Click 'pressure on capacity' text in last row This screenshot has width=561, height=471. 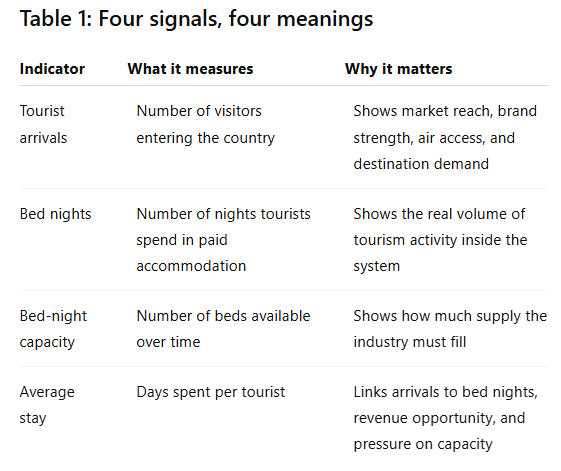coord(423,444)
